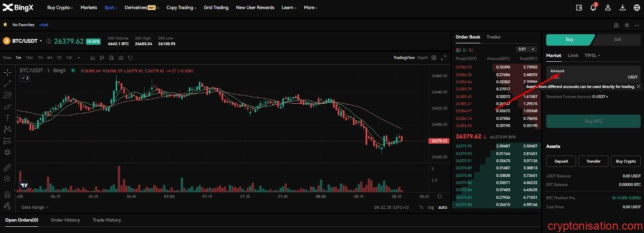Open the wallet icon in header
The image size is (644, 233).
pyautogui.click(x=579, y=8)
